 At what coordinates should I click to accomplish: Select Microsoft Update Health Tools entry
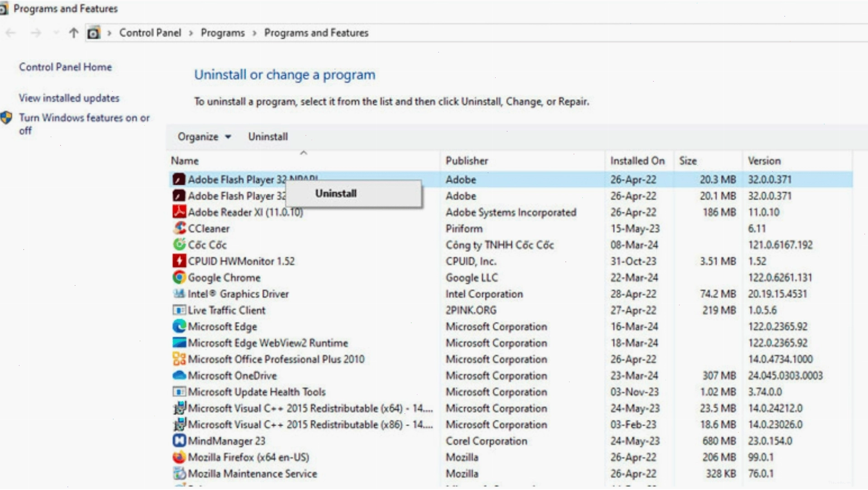[x=257, y=392]
